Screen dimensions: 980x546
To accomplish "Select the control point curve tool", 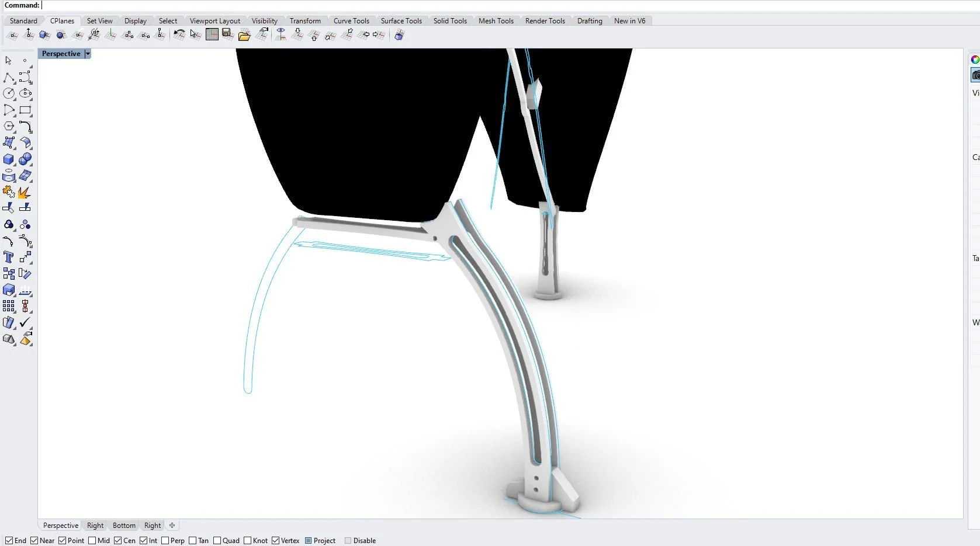I will tap(25, 78).
